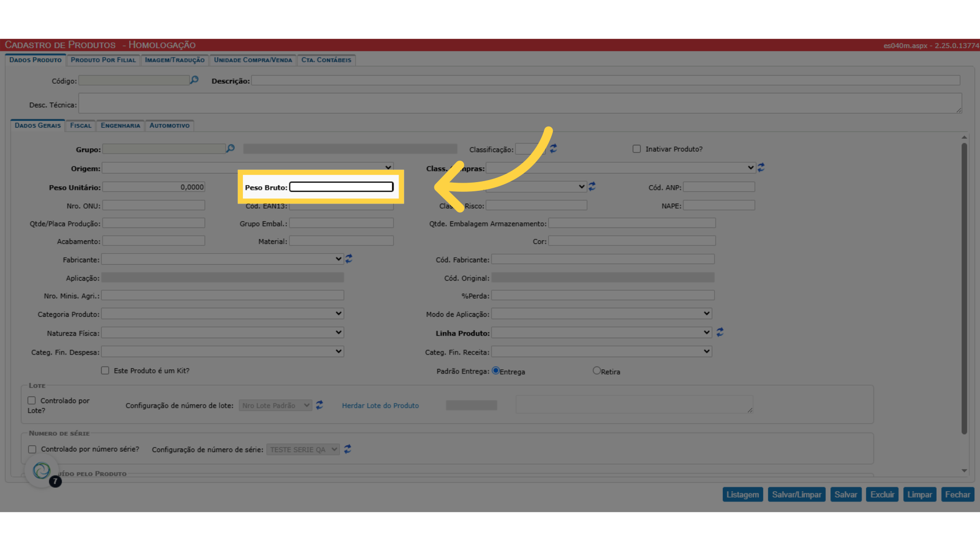Focus the Cód. Fabricante field
Viewport: 980px width, 551px height.
coord(603,259)
